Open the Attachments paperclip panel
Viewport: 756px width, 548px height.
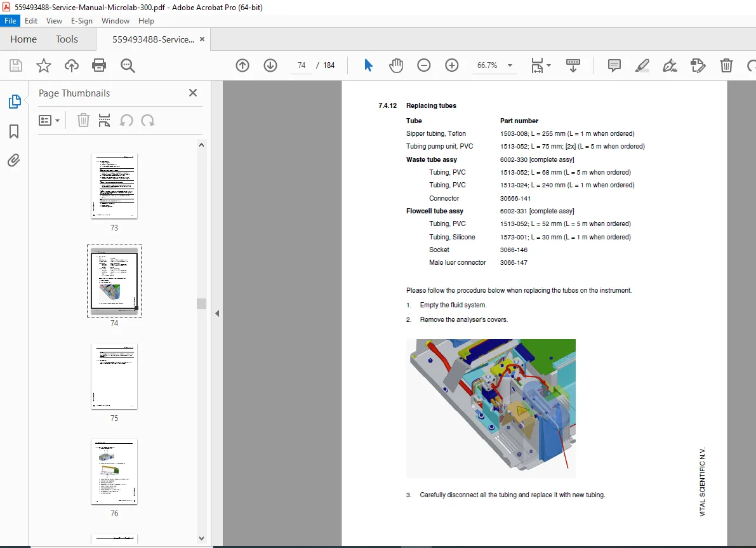(14, 160)
